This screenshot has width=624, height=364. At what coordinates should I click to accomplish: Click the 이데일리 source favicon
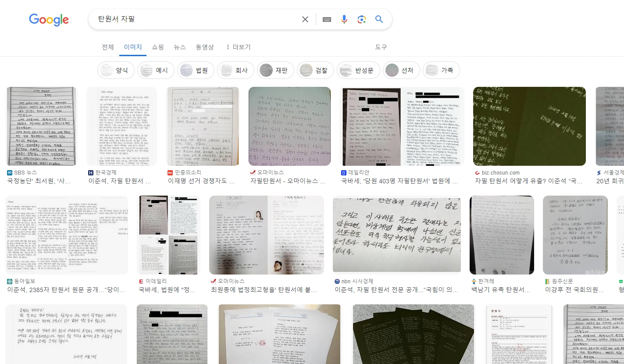pyautogui.click(x=141, y=281)
